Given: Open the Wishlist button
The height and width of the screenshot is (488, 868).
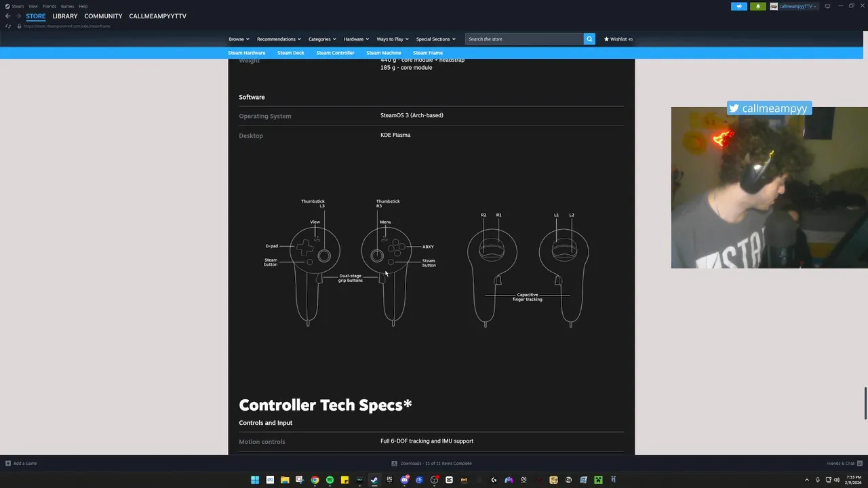Looking at the screenshot, I should pos(618,39).
